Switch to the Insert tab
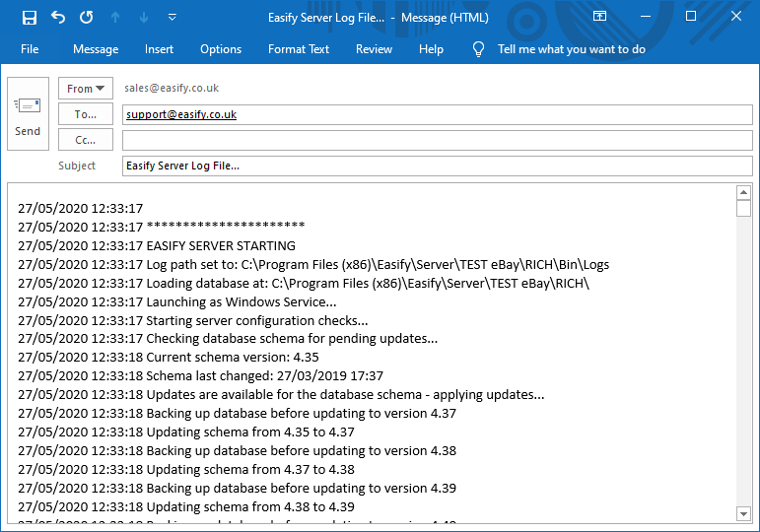 [159, 49]
